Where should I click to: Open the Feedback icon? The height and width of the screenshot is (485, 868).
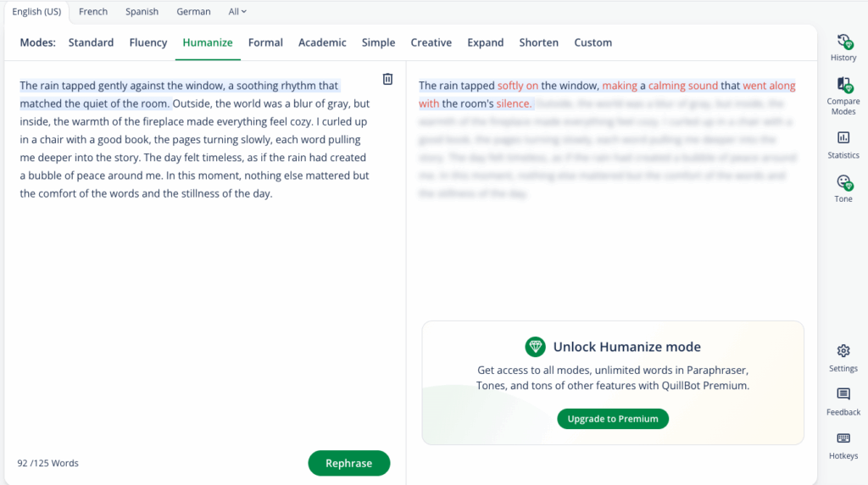pyautogui.click(x=843, y=394)
